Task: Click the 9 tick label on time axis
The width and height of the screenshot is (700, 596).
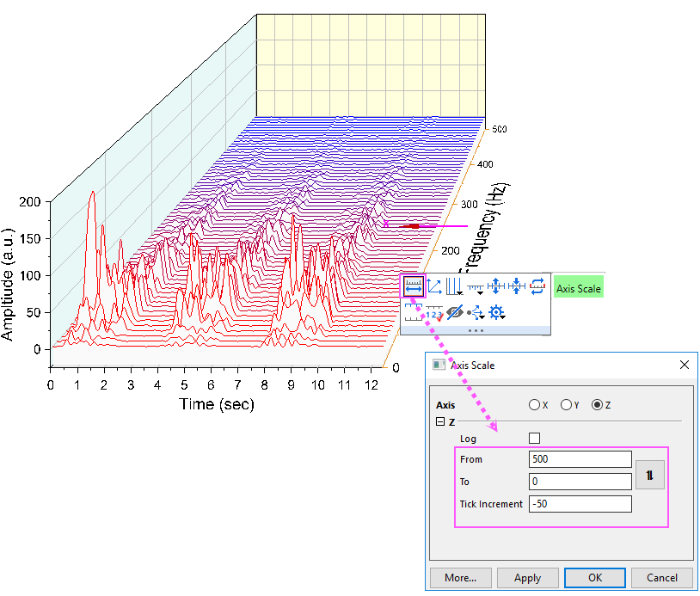Action: 291,385
